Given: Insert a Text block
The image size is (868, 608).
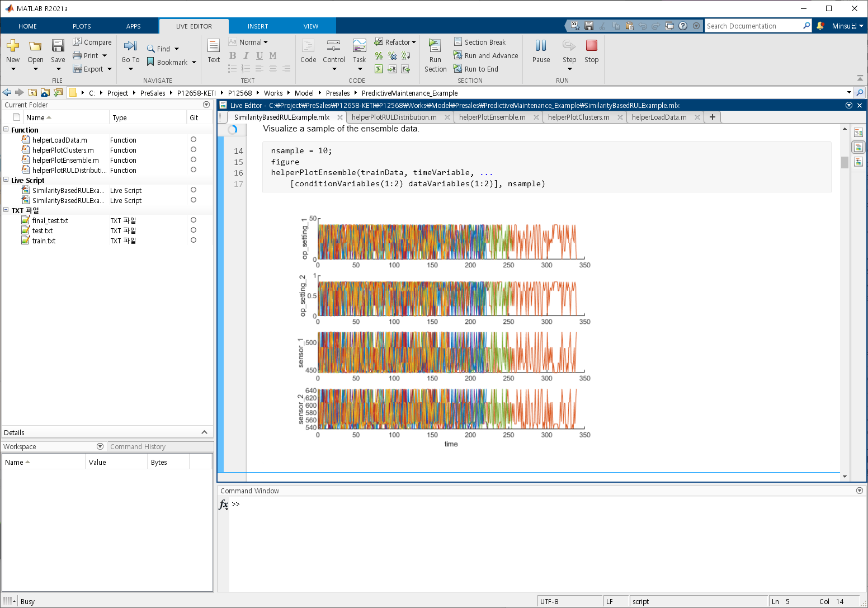Looking at the screenshot, I should (214, 50).
